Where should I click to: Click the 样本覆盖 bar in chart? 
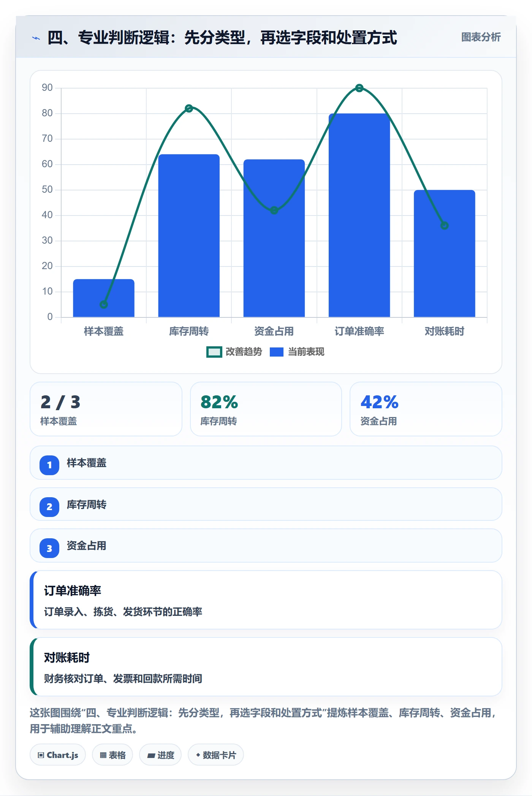[104, 298]
